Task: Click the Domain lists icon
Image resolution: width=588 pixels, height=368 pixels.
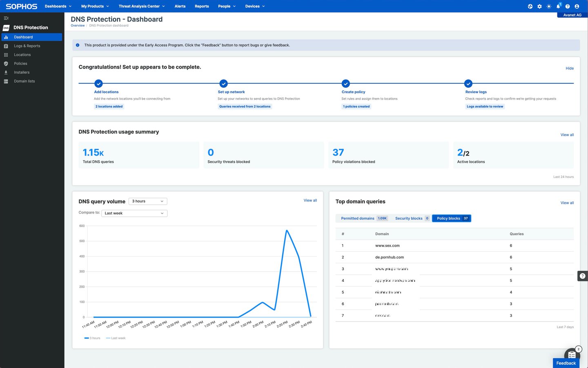Action: [x=6, y=81]
